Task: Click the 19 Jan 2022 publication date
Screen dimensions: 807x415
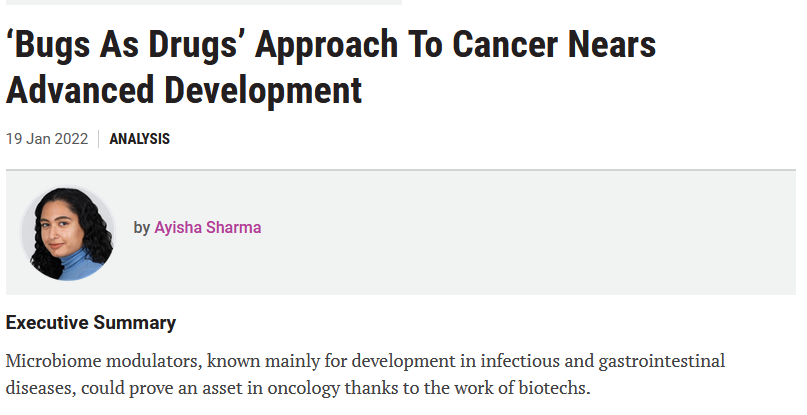Action: point(47,139)
